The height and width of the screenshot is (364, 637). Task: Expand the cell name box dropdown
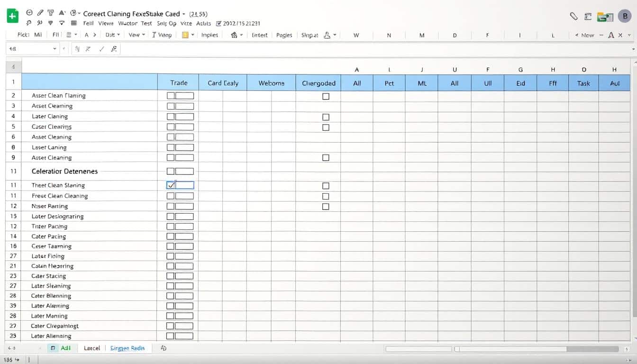click(55, 49)
